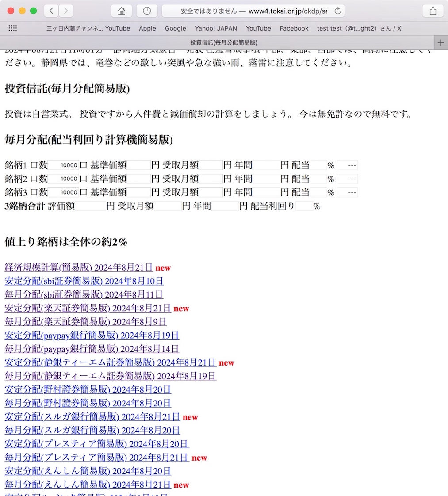
Task: Open the YouTube bookmark next to Facebook
Action: pyautogui.click(x=258, y=28)
